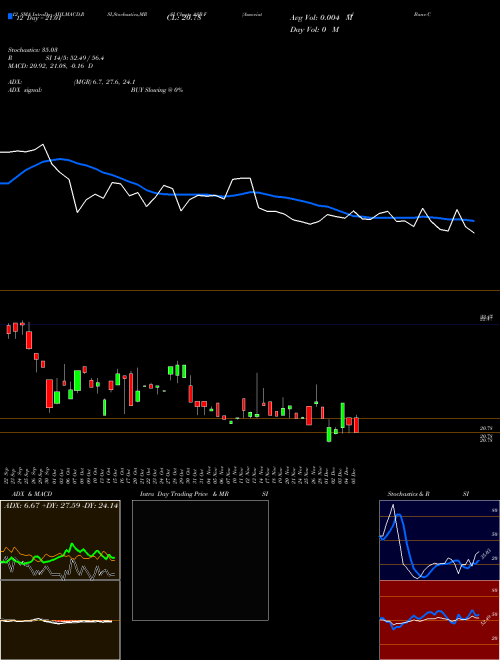Select the 'Avg Vol: 0.004 M' text
This screenshot has height=660, width=500.
[321, 18]
